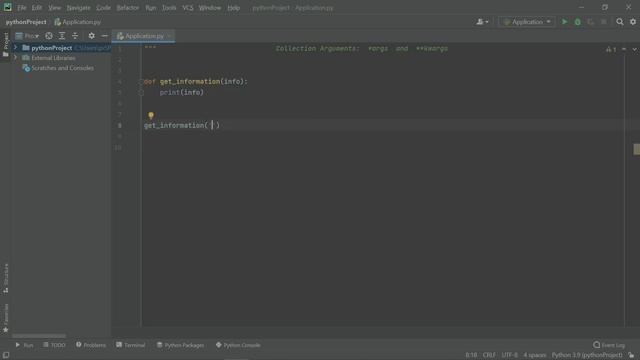Click Expand All icon in Project panel
This screenshot has height=360, width=640.
[62, 36]
